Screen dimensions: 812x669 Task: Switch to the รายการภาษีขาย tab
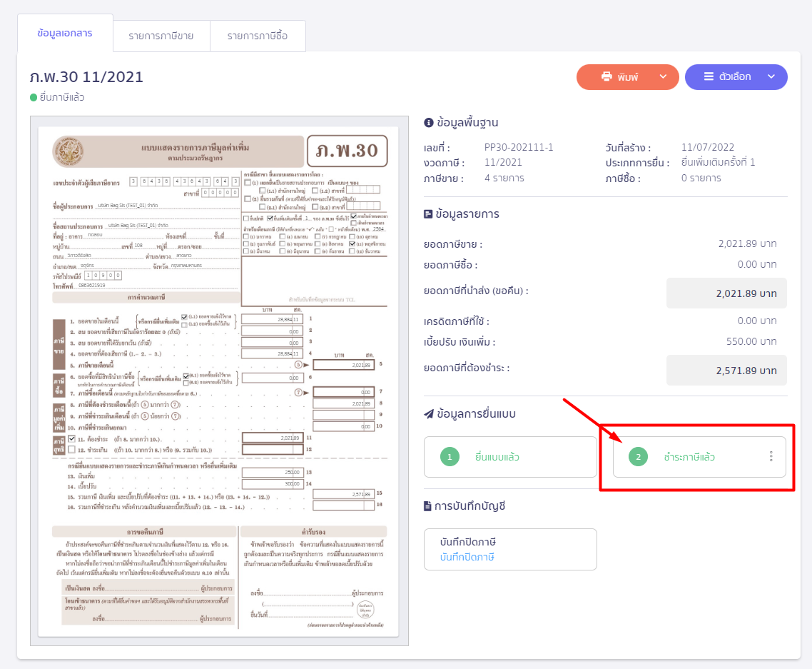[x=161, y=36]
